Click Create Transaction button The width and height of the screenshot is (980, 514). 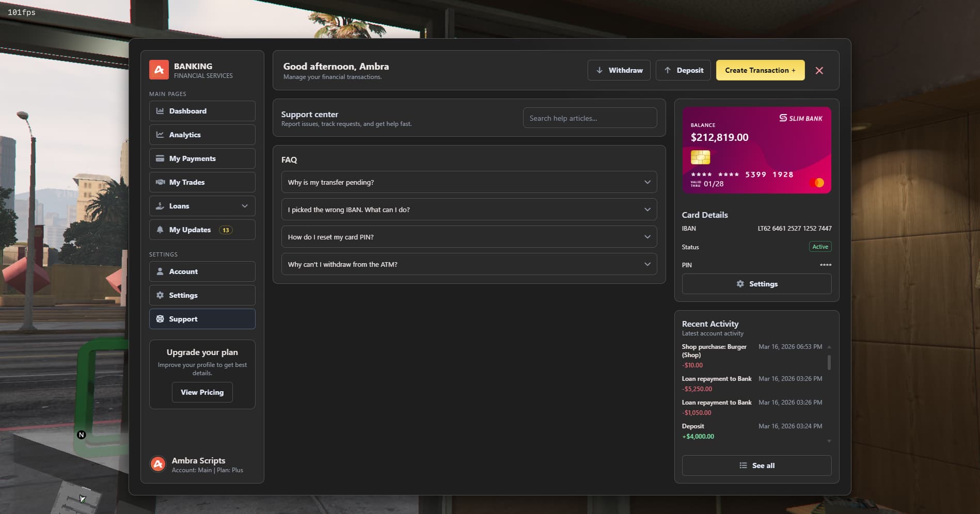point(760,70)
